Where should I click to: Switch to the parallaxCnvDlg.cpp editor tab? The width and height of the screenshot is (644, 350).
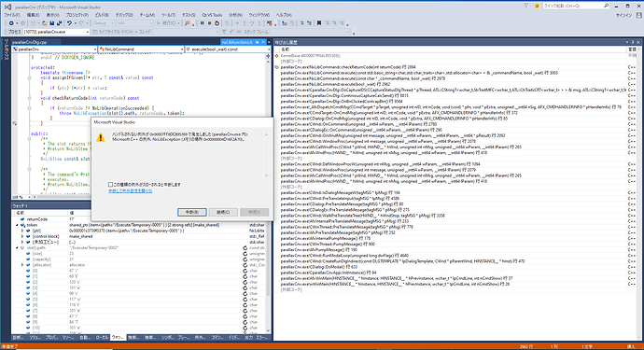30,42
